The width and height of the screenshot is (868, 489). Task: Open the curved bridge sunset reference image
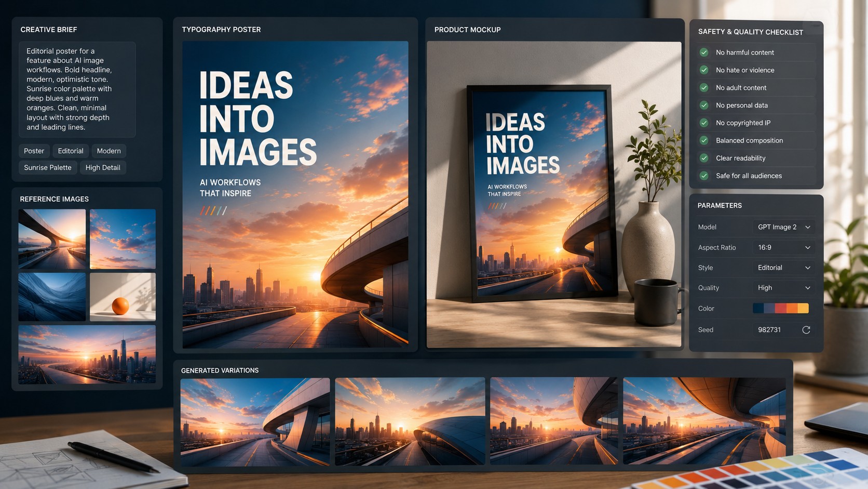point(52,239)
